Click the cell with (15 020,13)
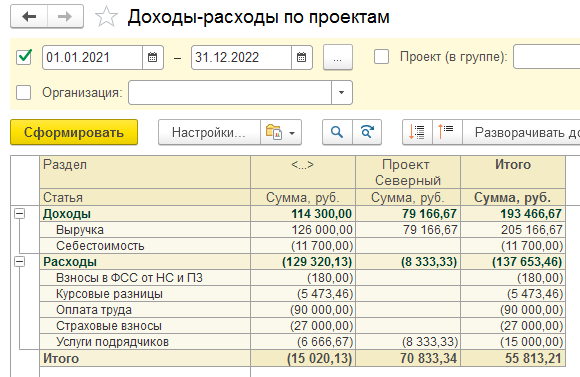 click(x=303, y=359)
